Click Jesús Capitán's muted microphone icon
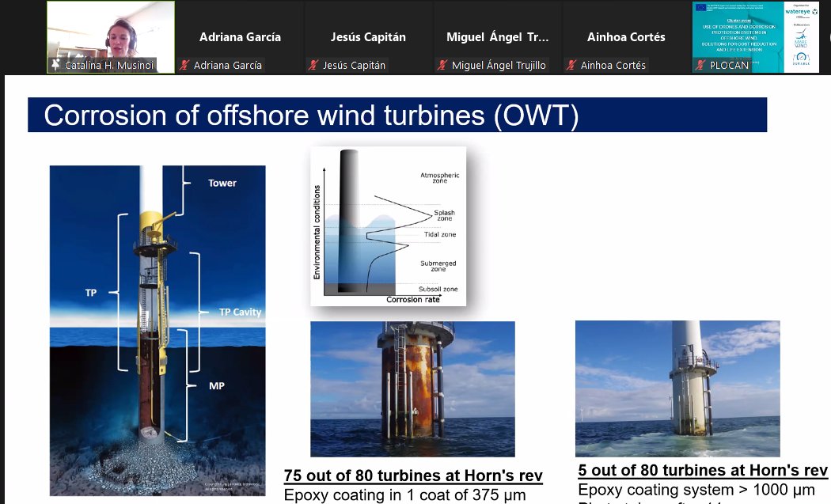The width and height of the screenshot is (831, 504). (x=313, y=65)
